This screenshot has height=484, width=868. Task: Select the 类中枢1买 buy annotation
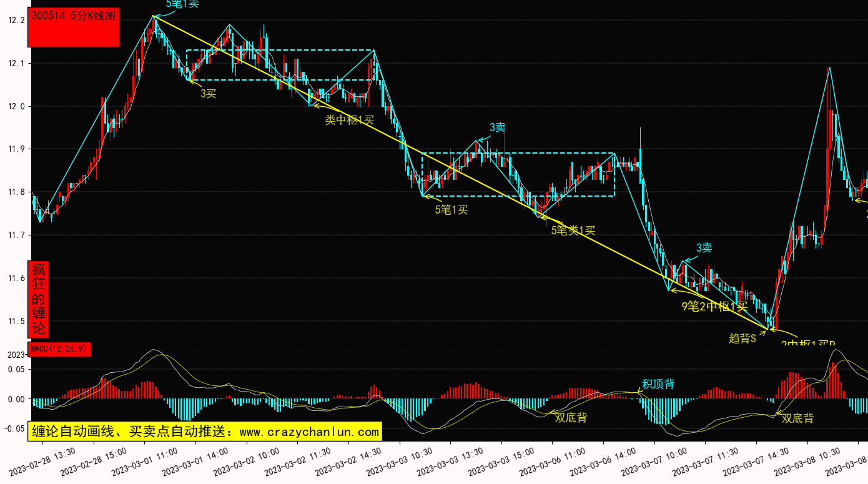click(x=349, y=120)
